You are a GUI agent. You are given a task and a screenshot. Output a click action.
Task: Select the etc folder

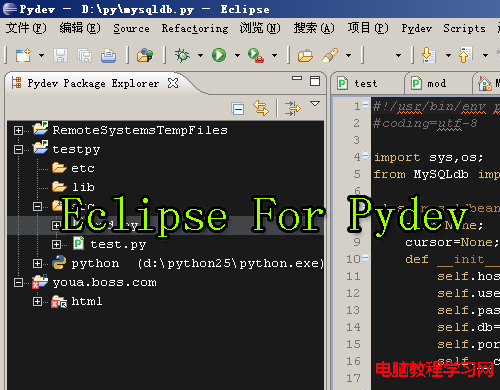point(83,168)
